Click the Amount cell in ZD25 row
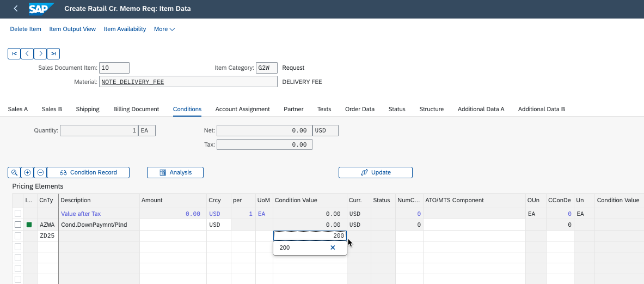Image resolution: width=644 pixels, height=284 pixels. [x=173, y=235]
